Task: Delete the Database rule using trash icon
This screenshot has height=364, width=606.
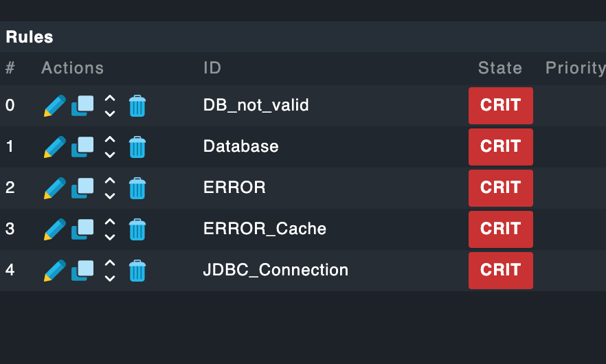Action: click(x=137, y=147)
